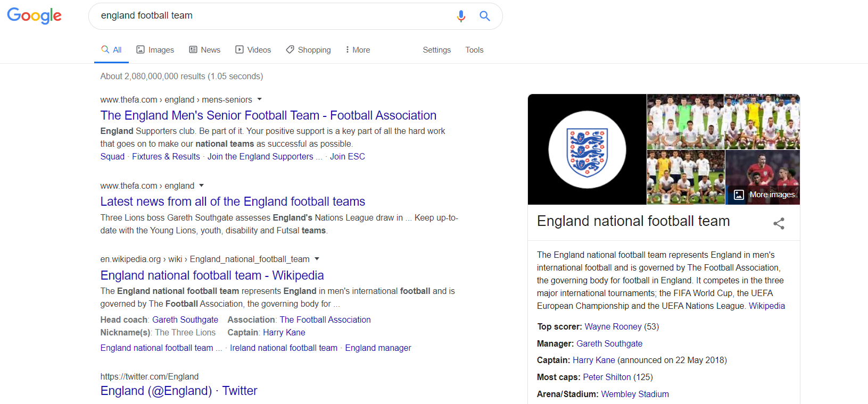The image size is (868, 404).
Task: Click Peter Shilton most caps link
Action: (607, 377)
